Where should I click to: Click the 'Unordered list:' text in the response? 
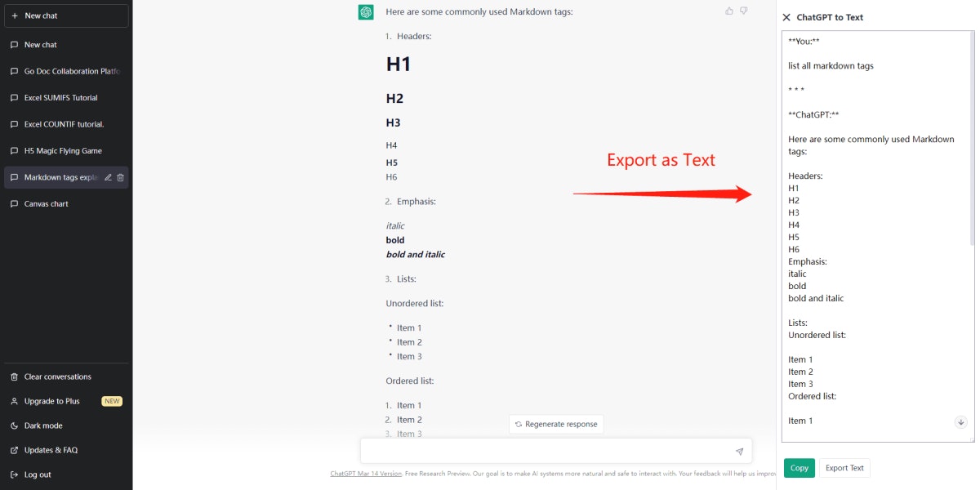pos(415,304)
